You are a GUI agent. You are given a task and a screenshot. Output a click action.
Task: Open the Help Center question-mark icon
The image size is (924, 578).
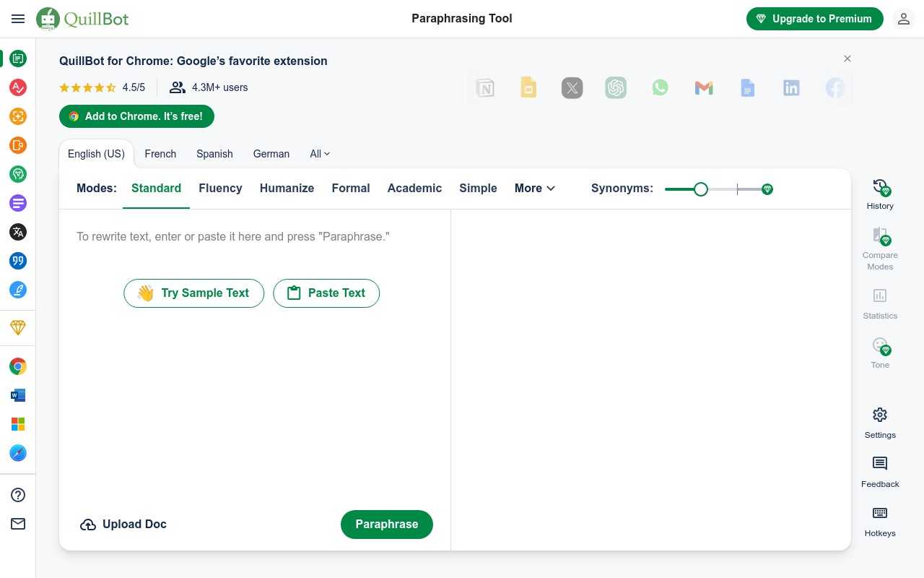[18, 495]
